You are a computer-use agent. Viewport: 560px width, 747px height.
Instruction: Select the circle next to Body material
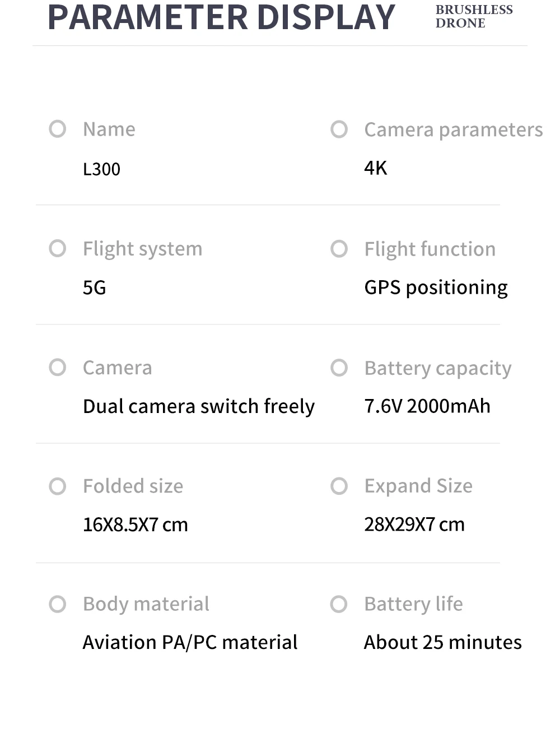58,604
